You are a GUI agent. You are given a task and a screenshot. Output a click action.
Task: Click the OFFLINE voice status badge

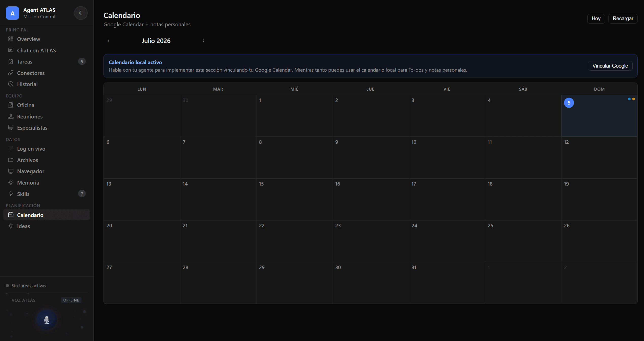[x=71, y=300]
